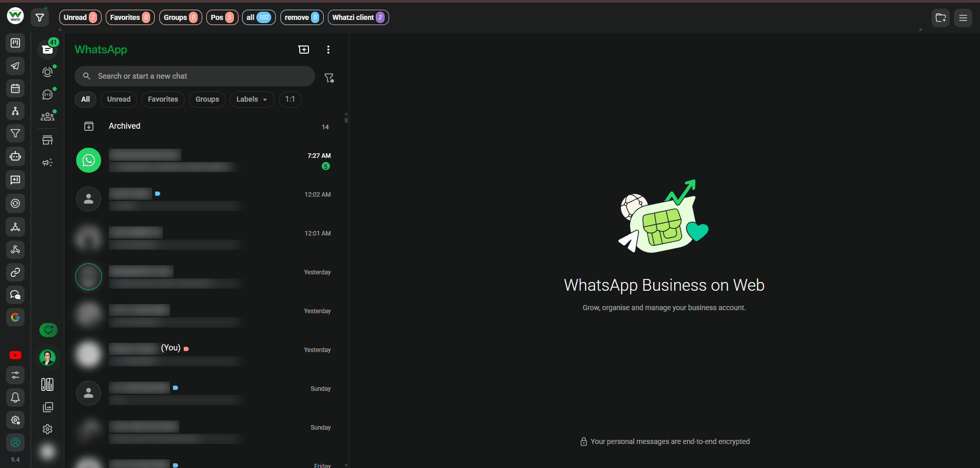Viewport: 980px width, 468px height.
Task: Select the Unread chip under the search box
Action: pyautogui.click(x=119, y=100)
